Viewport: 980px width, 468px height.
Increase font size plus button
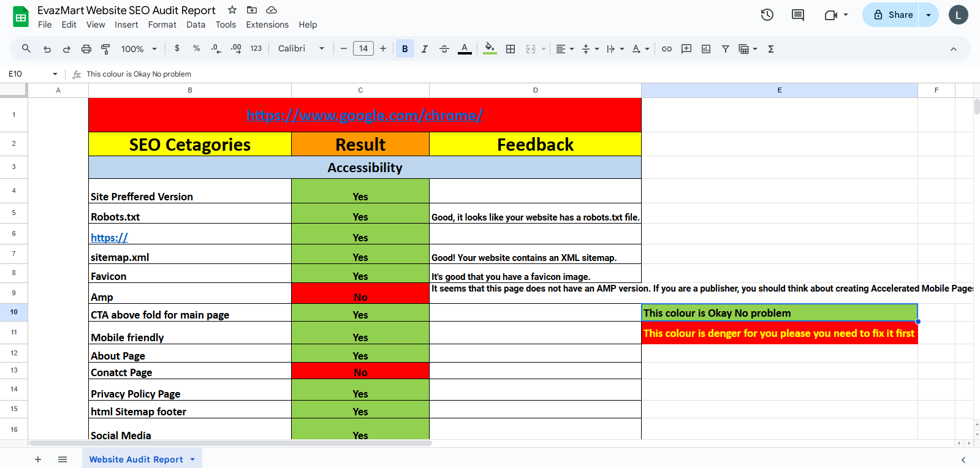(383, 48)
